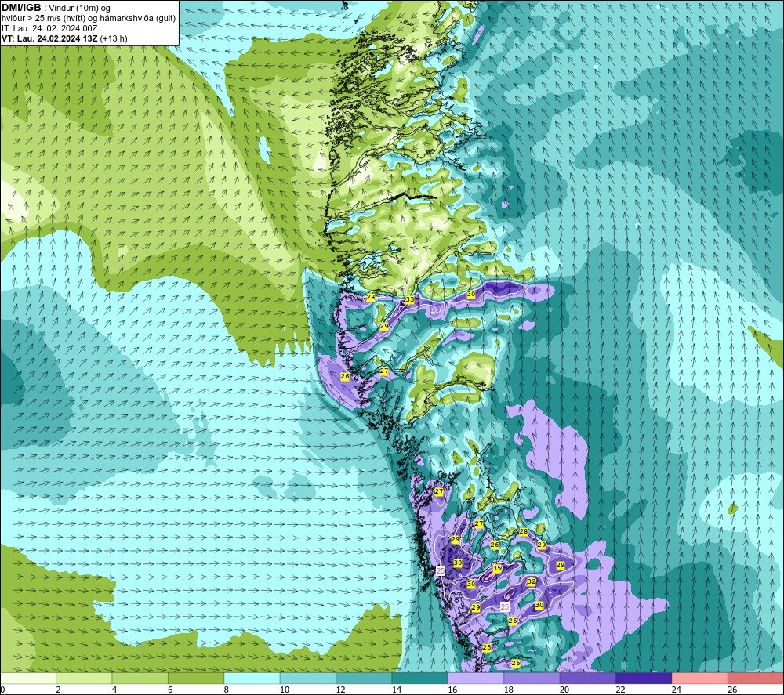Select the 20–22 m/s violet scale swatch

[588, 678]
